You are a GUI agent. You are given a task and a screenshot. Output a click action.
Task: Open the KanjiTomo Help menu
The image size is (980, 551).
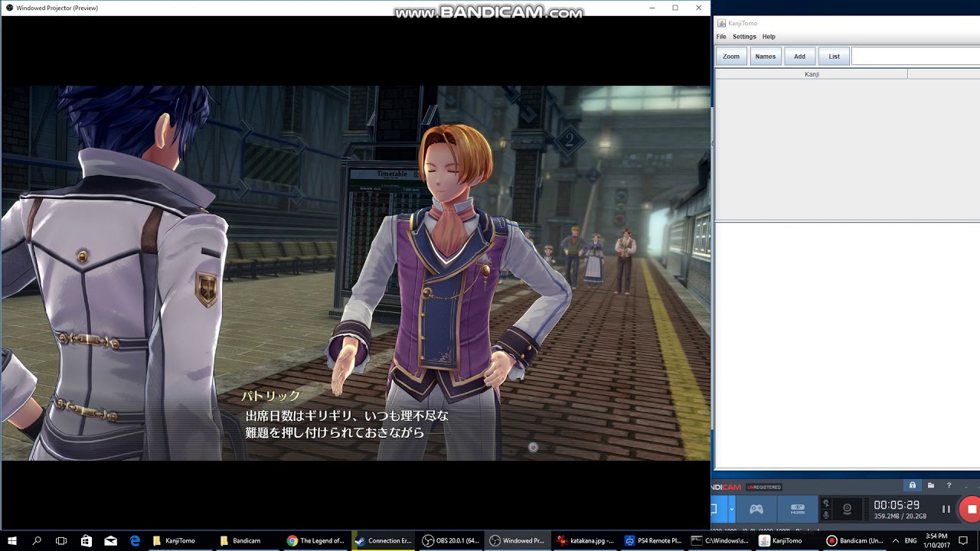click(x=769, y=37)
